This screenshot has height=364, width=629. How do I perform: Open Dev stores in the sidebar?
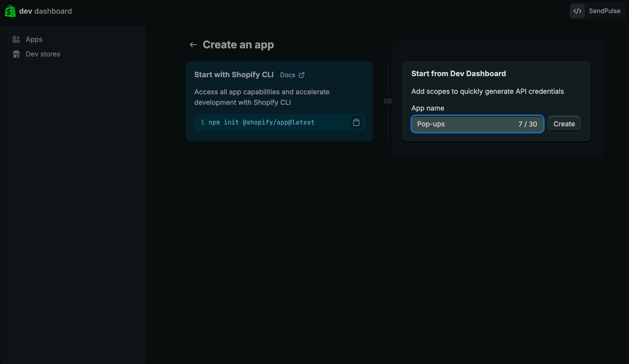pyautogui.click(x=43, y=54)
